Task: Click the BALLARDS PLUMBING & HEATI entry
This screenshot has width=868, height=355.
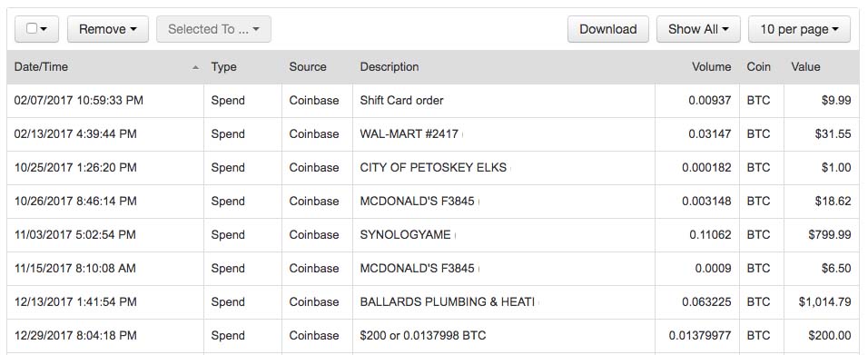Action: (448, 301)
